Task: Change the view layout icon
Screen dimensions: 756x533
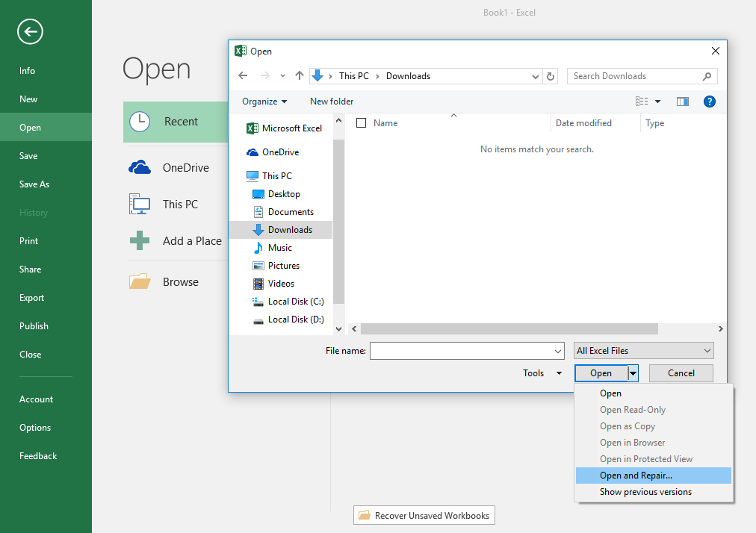Action: click(642, 102)
